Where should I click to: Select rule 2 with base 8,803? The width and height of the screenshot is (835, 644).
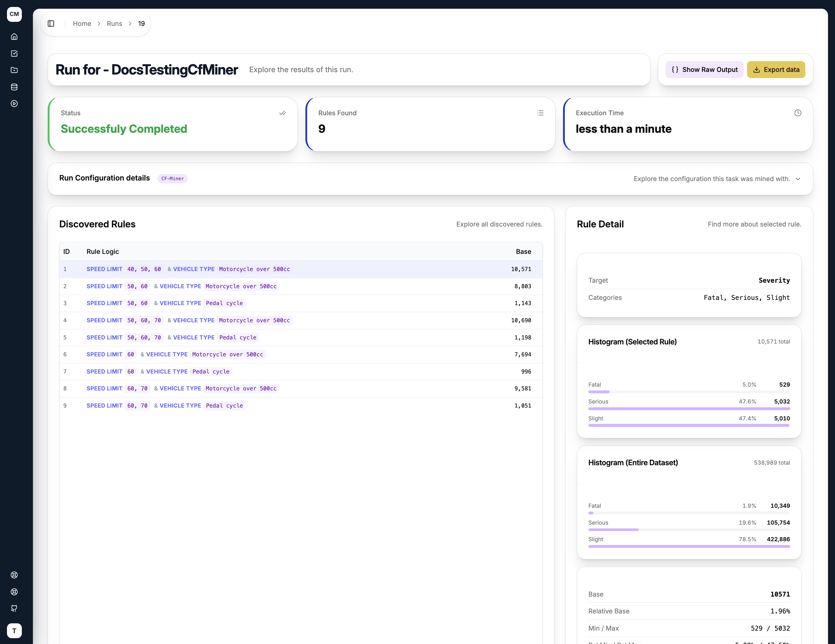(x=301, y=286)
